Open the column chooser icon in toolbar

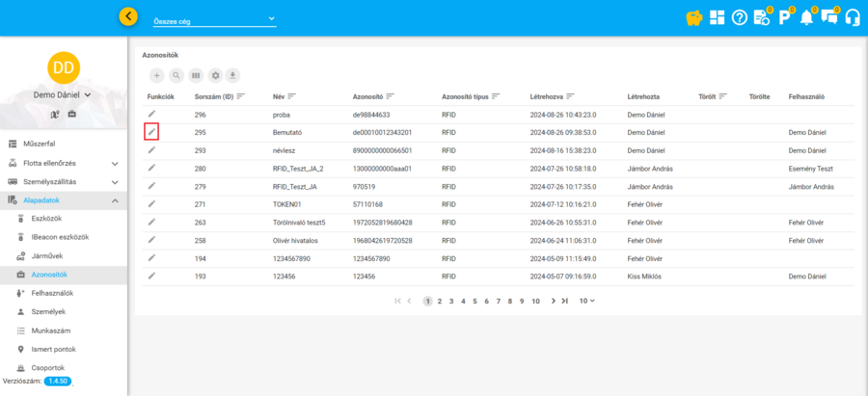196,75
